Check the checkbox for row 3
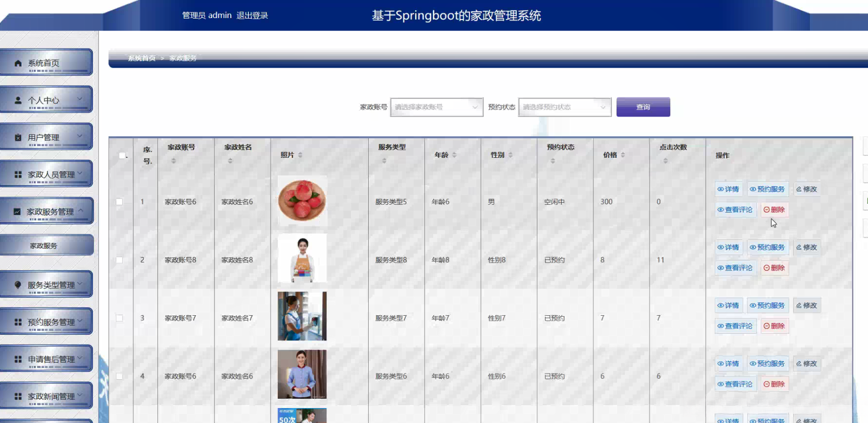This screenshot has width=868, height=423. pos(119,318)
